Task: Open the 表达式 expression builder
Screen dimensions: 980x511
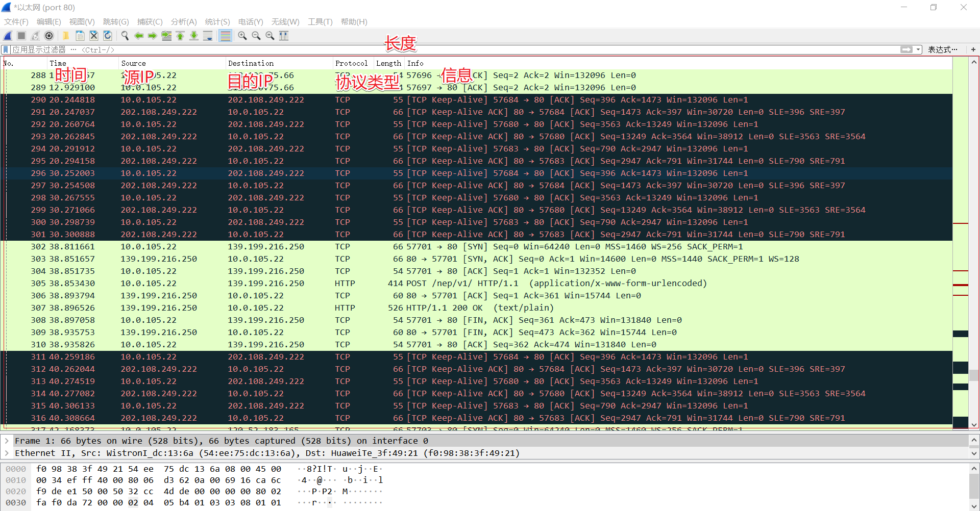Action: tap(942, 49)
